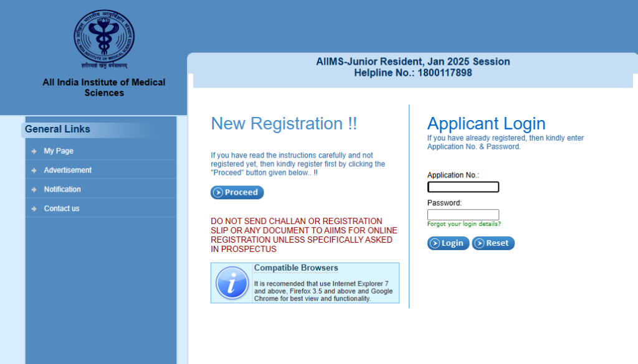Open the Advertisement link

(x=67, y=170)
